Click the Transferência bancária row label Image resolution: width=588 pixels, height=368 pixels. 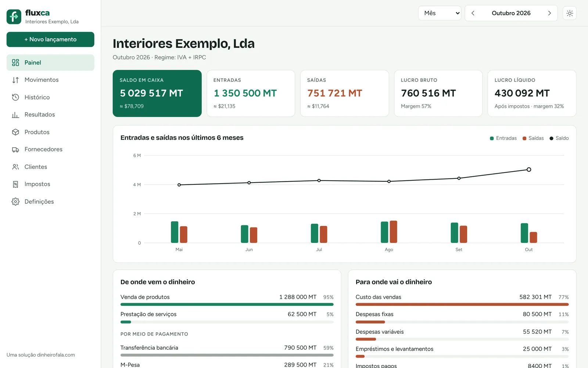149,348
